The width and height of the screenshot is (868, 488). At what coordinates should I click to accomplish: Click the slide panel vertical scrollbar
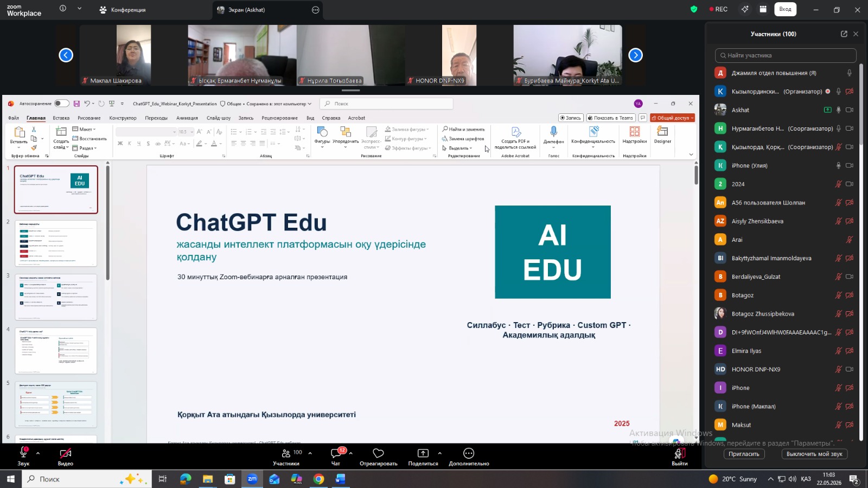coord(107,222)
